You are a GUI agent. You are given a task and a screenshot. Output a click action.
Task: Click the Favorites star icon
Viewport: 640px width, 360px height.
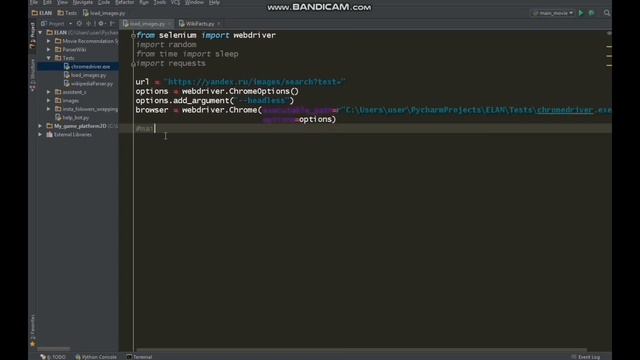pos(33,344)
